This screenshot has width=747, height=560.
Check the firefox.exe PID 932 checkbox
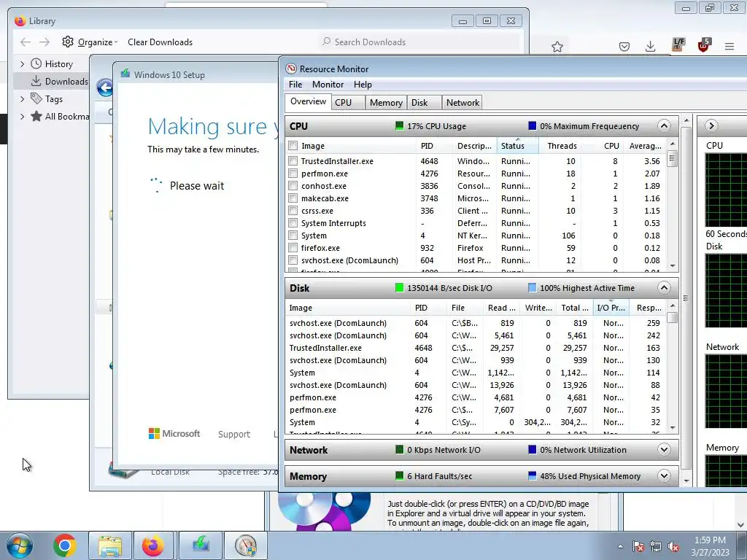tap(293, 248)
